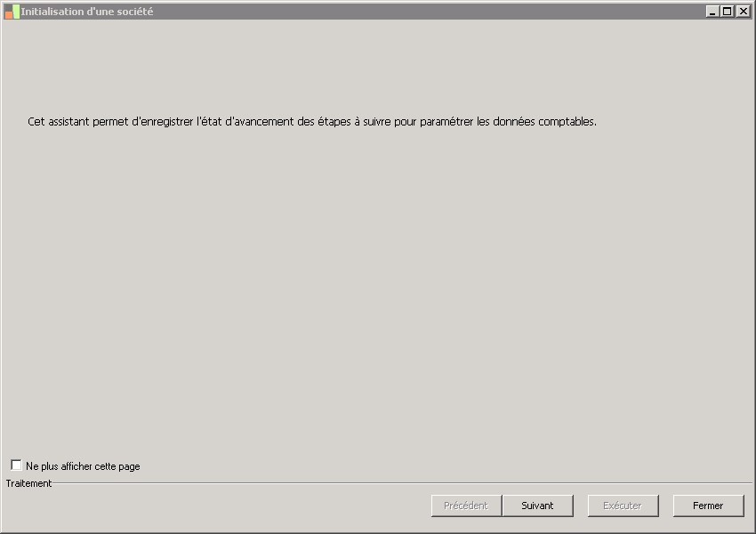Click the disabled Exécuter button

623,506
